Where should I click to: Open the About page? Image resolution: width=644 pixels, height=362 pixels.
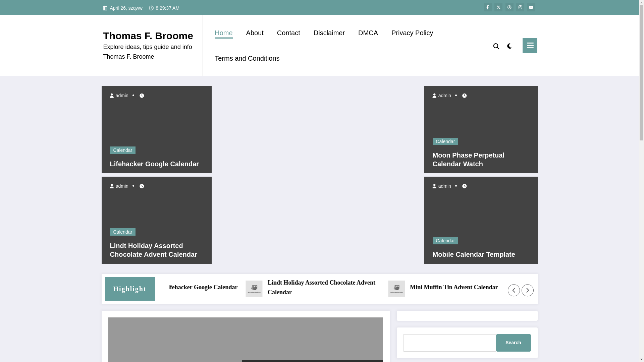click(x=255, y=33)
